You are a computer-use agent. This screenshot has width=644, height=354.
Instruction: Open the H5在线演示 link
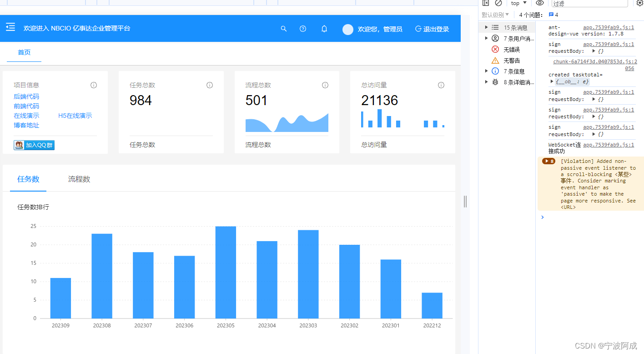(x=75, y=116)
